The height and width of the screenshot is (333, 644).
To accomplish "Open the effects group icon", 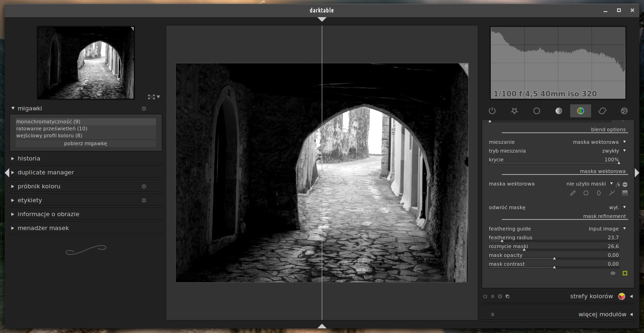I will 624,111.
